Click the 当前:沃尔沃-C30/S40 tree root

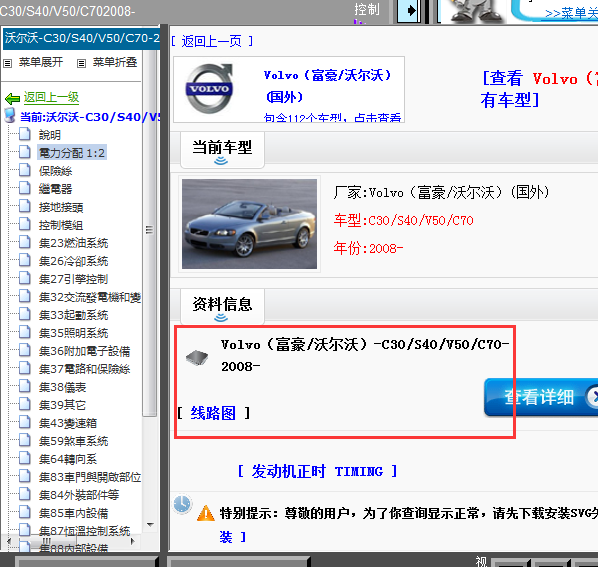tap(90, 117)
